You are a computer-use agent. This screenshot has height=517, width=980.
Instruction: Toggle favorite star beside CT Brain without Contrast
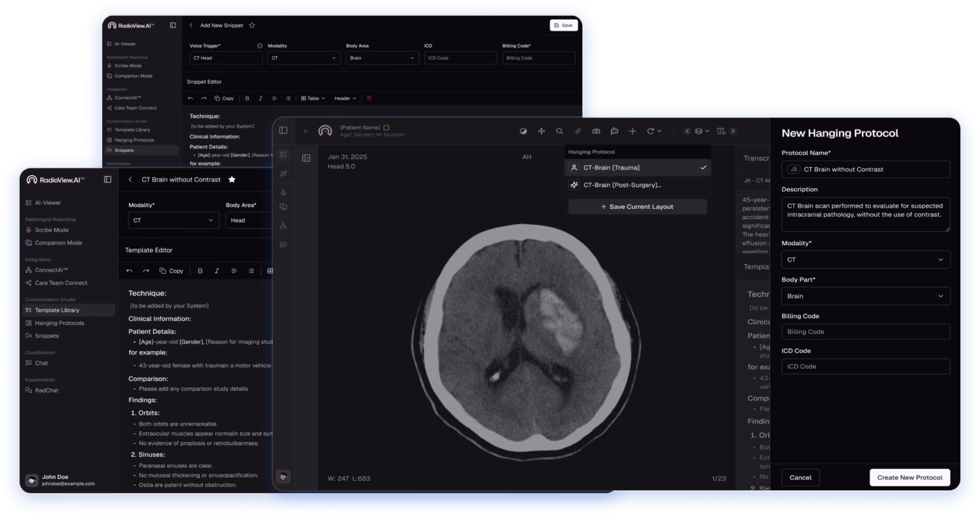[232, 179]
